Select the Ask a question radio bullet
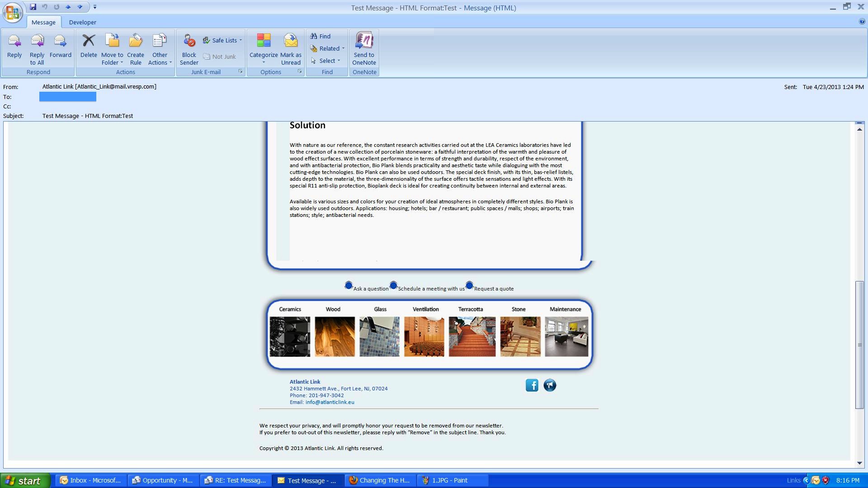Screen dimensions: 868x488 pos(348,286)
